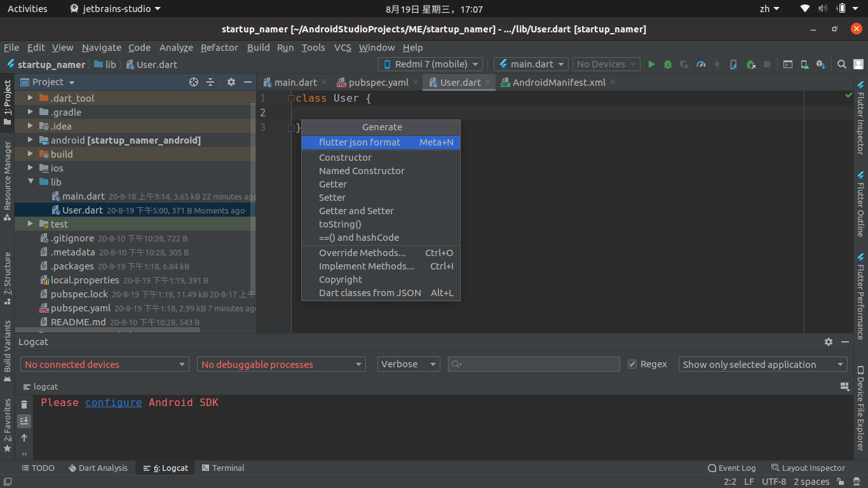The height and width of the screenshot is (488, 868).
Task: Click the user avatar icon in the toolbar
Action: 858,64
